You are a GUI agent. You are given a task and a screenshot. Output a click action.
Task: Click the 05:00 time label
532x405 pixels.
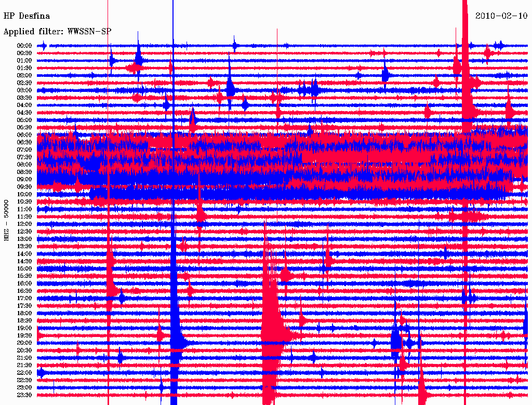[x=24, y=120]
